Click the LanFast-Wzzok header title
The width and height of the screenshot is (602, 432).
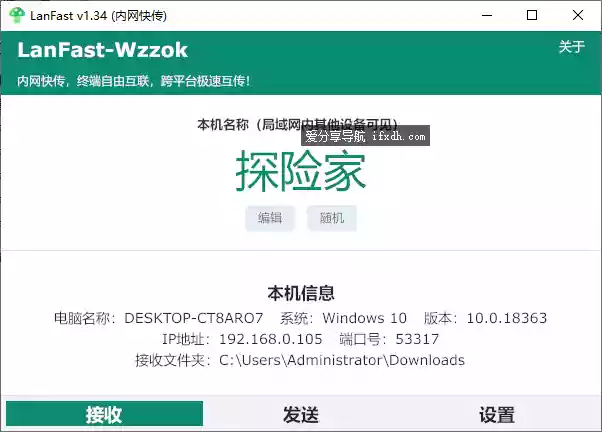coord(103,50)
